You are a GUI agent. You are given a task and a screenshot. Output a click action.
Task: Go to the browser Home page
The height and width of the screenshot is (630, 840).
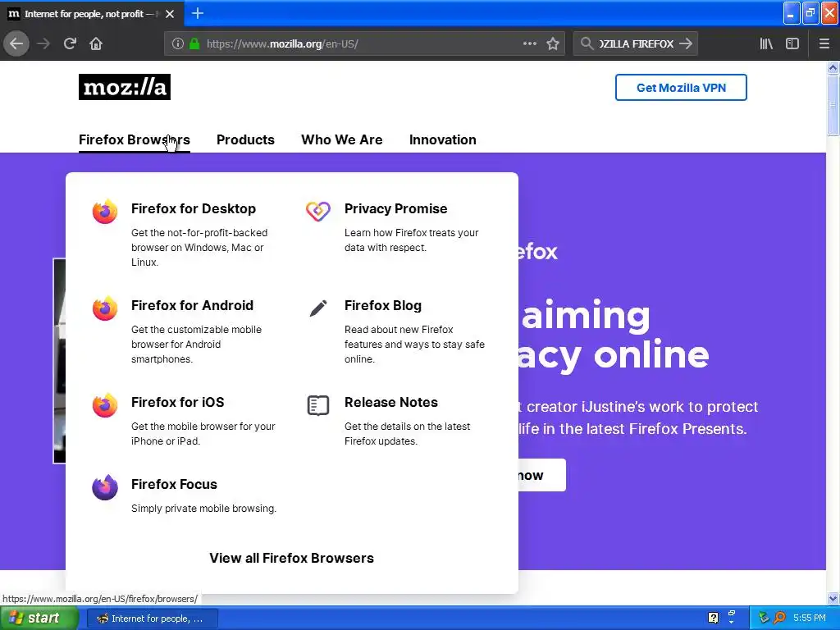click(x=96, y=43)
